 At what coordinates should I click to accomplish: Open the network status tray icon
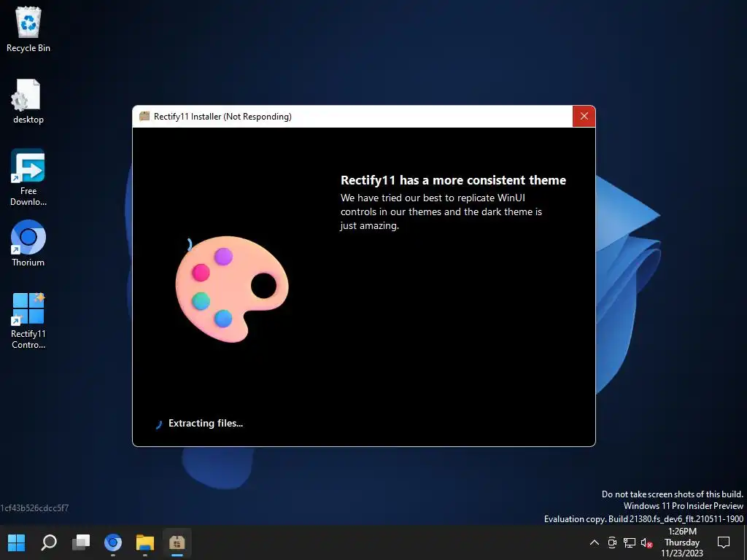630,542
